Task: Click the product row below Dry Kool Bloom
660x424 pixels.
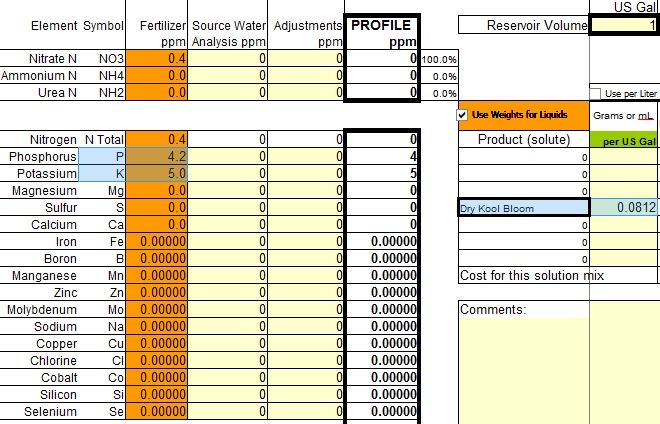Action: click(x=524, y=225)
